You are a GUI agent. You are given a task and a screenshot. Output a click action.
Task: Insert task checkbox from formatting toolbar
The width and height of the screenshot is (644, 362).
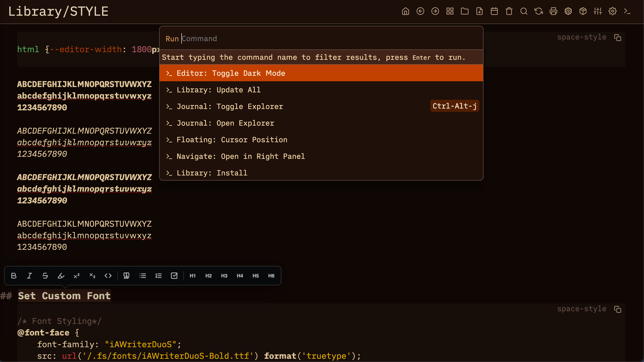click(174, 276)
